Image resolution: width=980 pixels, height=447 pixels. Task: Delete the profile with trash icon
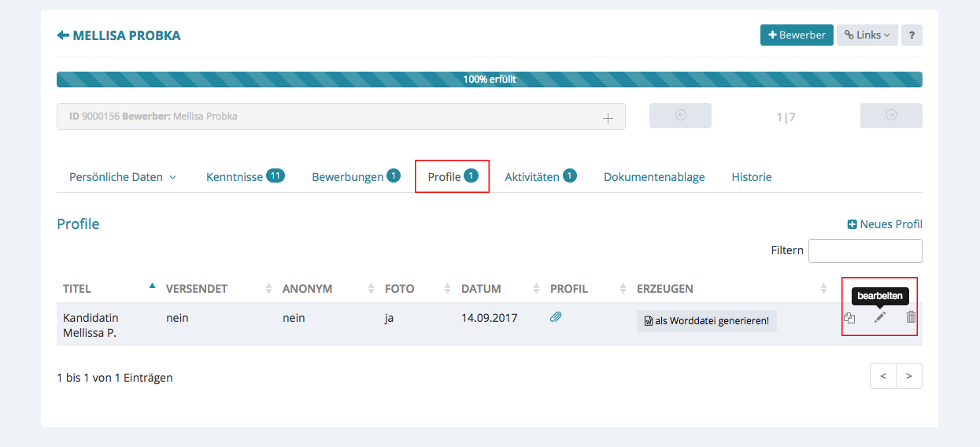(x=911, y=317)
